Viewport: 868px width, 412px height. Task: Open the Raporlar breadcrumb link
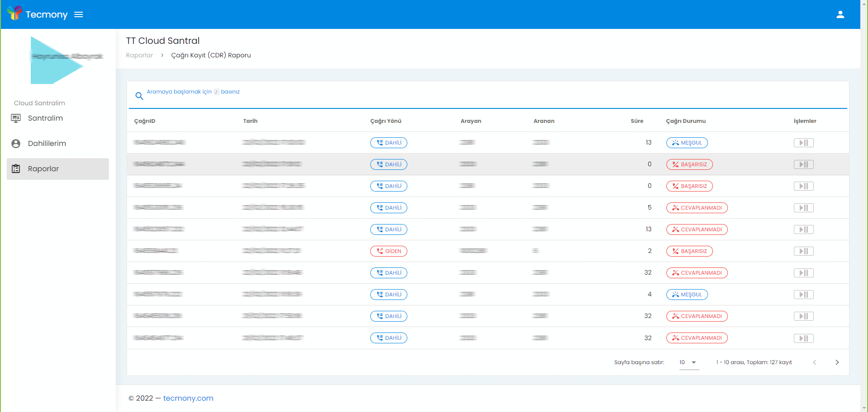pyautogui.click(x=139, y=55)
